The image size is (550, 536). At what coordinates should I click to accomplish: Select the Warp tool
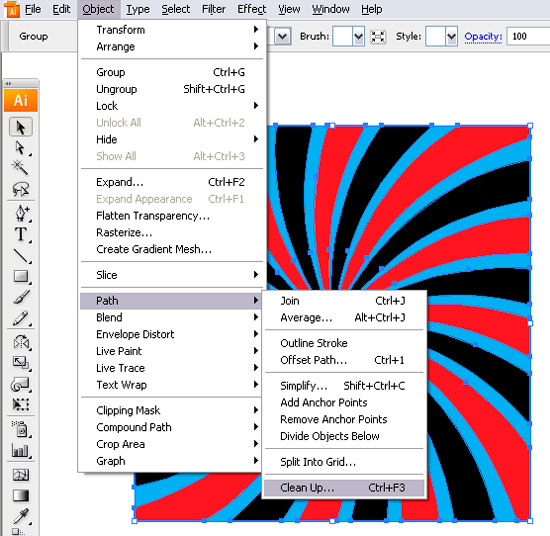pos(21,384)
